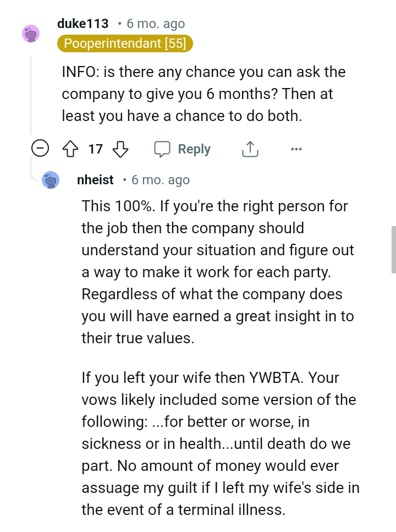The width and height of the screenshot is (396, 532).
Task: Select the comment vote counter showing 17
Action: pyautogui.click(x=95, y=149)
